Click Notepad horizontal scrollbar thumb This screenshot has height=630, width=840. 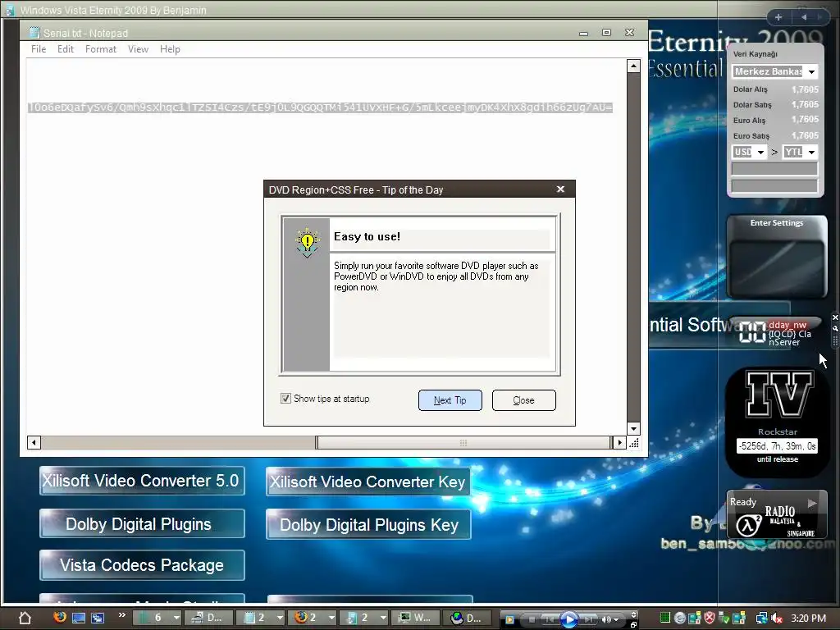pos(463,442)
